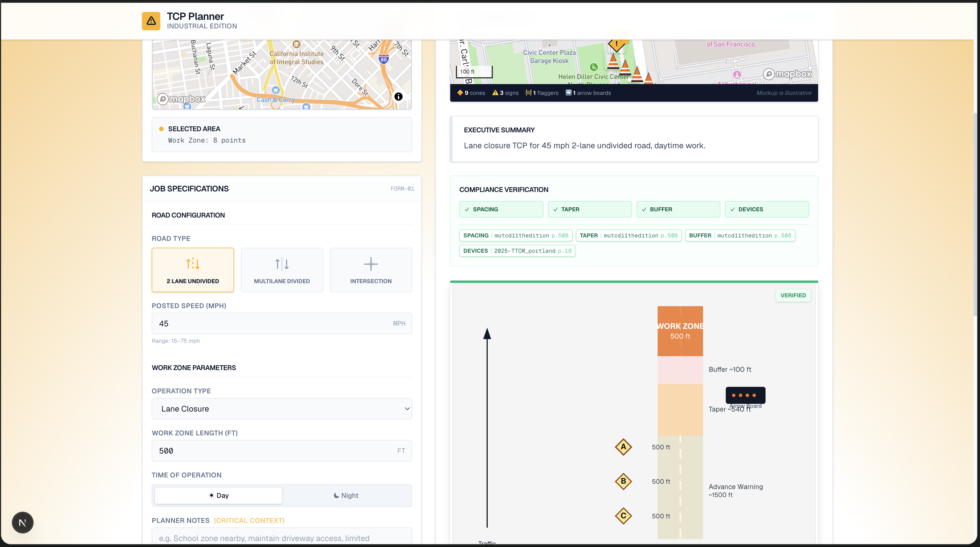The height and width of the screenshot is (547, 980).
Task: Click the Range: 15–75 mph hint
Action: click(175, 341)
